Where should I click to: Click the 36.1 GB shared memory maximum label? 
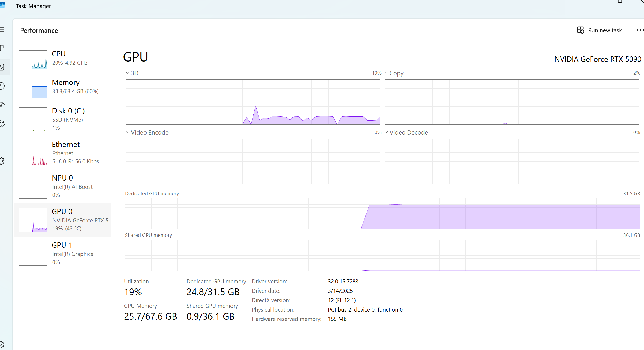coord(632,235)
